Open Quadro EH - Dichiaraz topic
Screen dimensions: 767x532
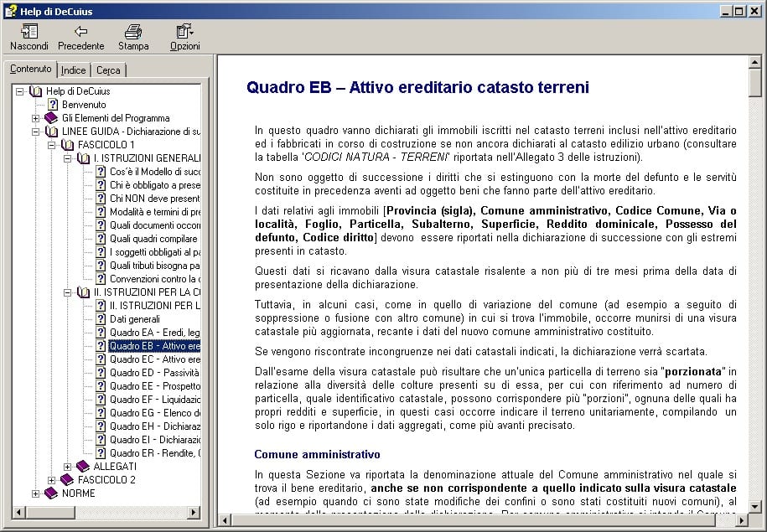(x=154, y=426)
